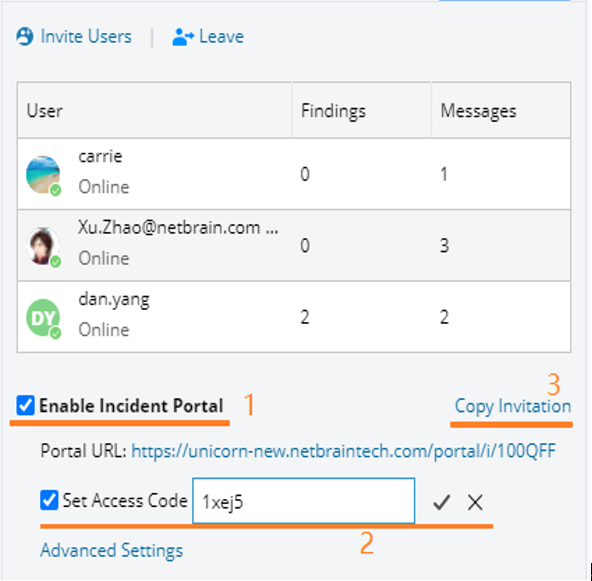Image resolution: width=592 pixels, height=581 pixels.
Task: Uncheck Enable Incident Portal checkbox
Action: (x=26, y=405)
